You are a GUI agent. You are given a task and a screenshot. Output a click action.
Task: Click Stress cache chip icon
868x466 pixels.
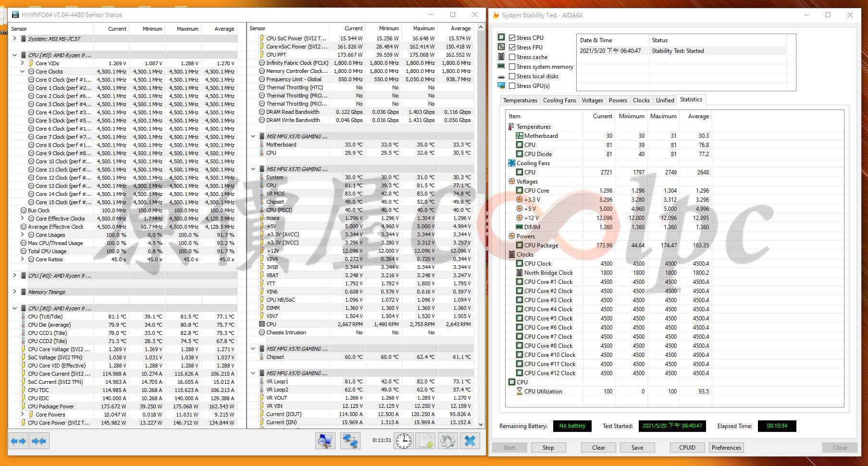501,57
